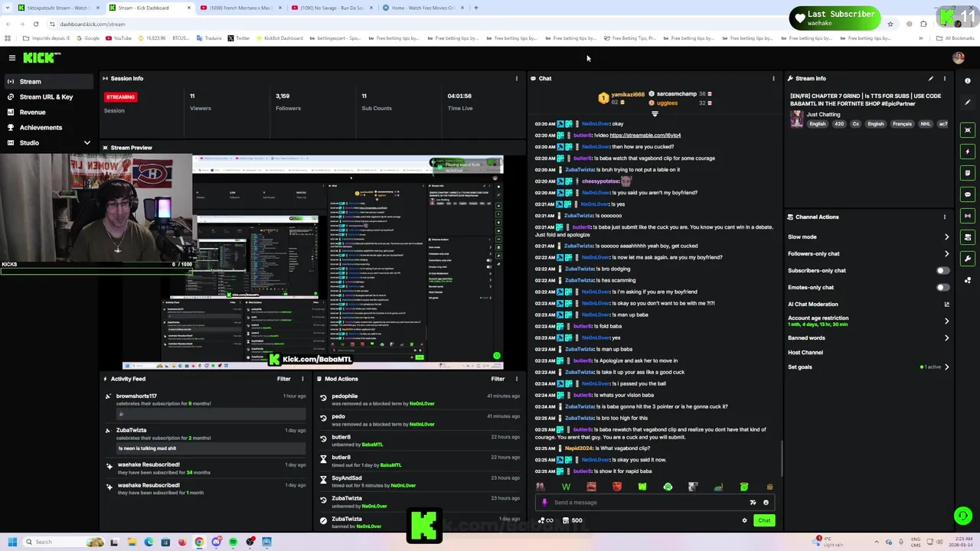Open Spotify from the taskbar
This screenshot has width=980, height=551.
[x=233, y=542]
